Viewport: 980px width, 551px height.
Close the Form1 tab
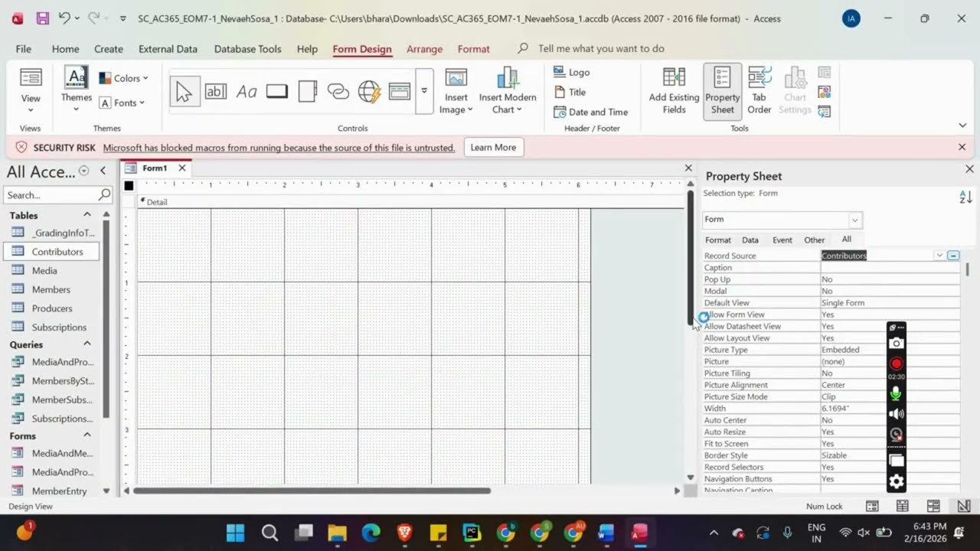tap(182, 168)
